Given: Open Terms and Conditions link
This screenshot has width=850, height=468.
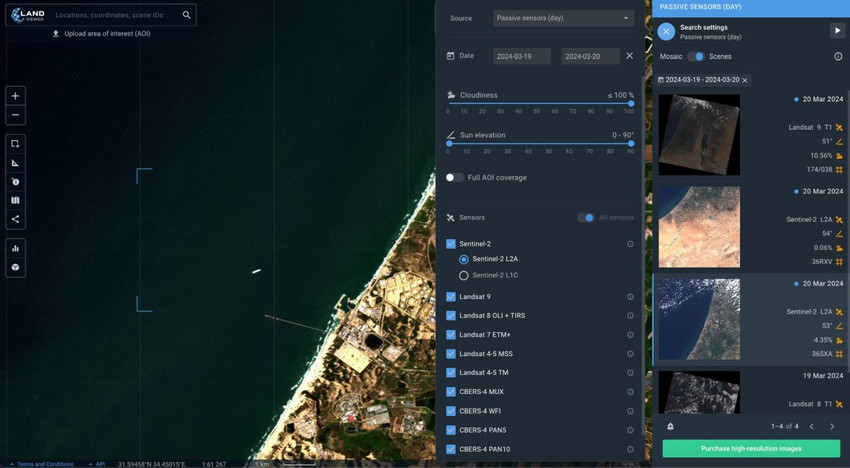Looking at the screenshot, I should (x=45, y=464).
